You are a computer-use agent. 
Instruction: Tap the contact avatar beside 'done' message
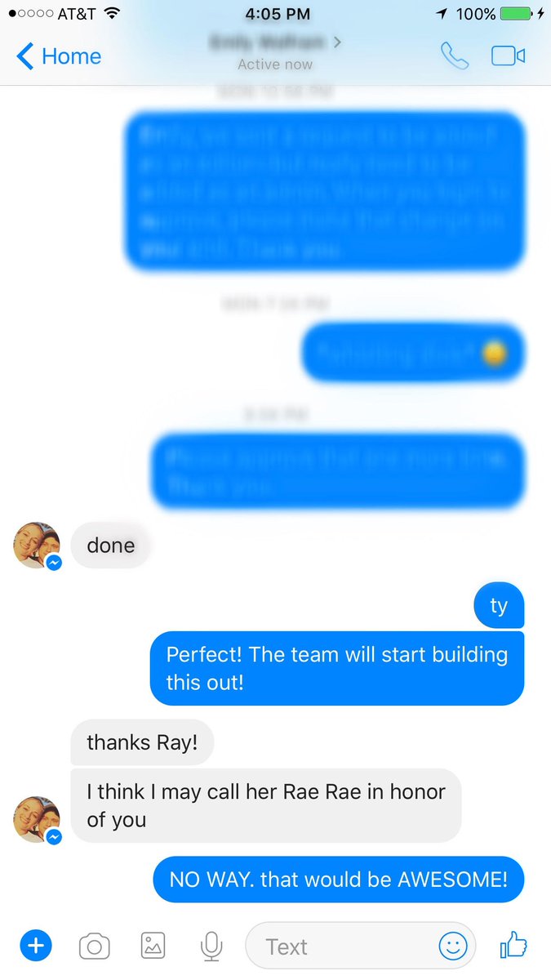[37, 545]
